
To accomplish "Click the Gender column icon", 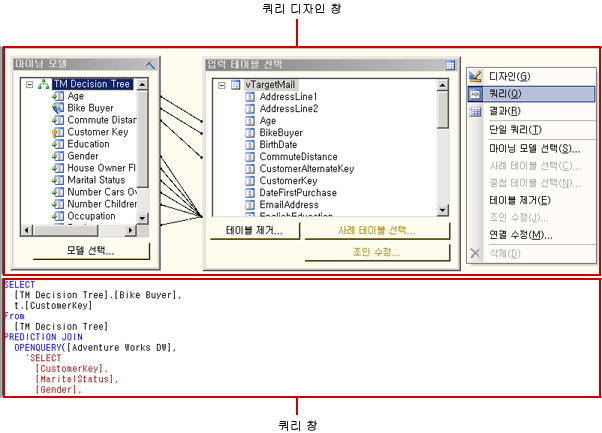I will click(58, 156).
